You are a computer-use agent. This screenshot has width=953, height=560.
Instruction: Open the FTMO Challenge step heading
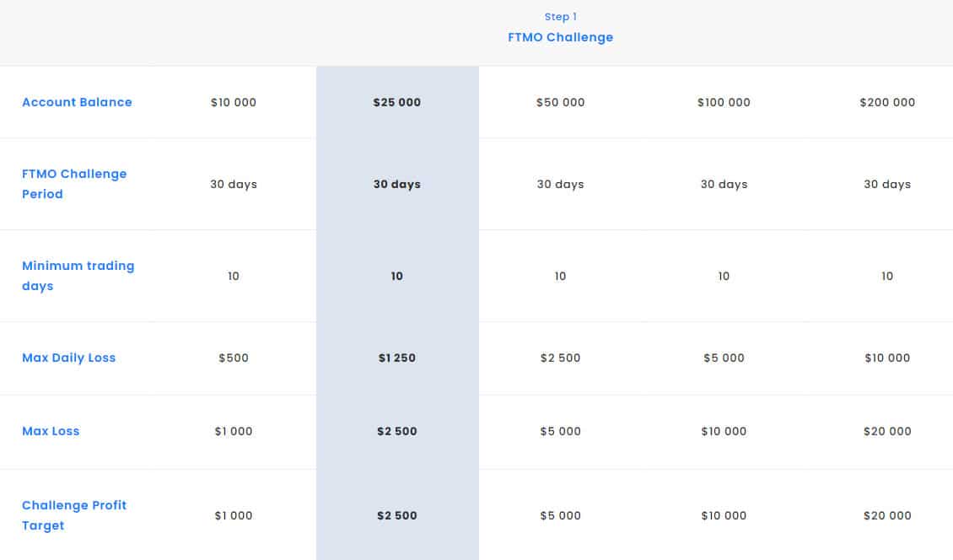560,38
